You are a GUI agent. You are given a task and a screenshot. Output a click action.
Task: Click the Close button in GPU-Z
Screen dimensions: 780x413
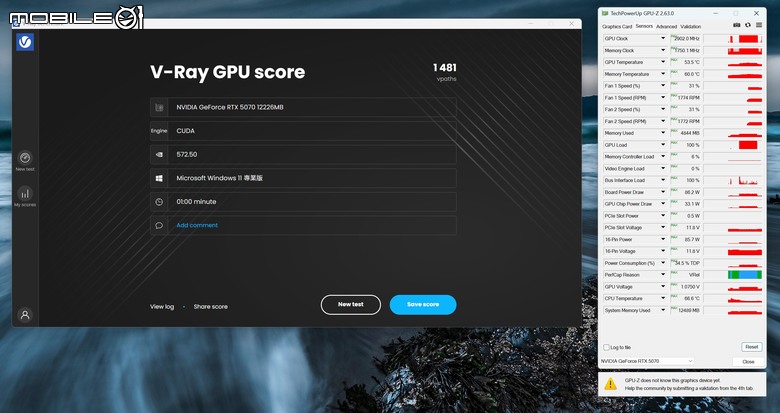[x=748, y=362]
